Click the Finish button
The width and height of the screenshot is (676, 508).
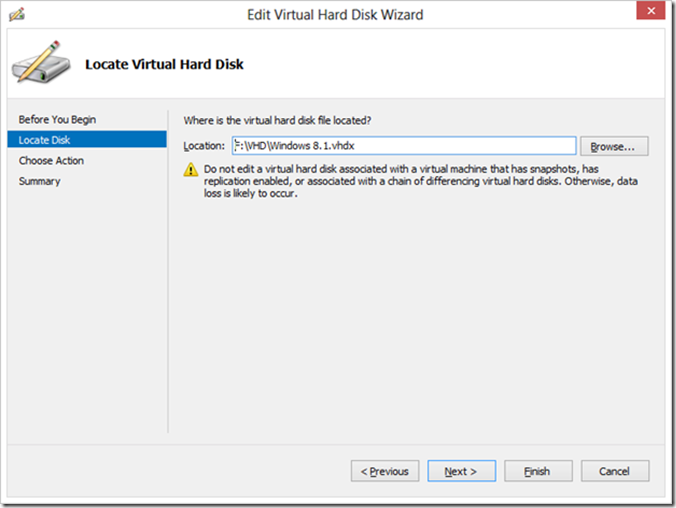538,471
